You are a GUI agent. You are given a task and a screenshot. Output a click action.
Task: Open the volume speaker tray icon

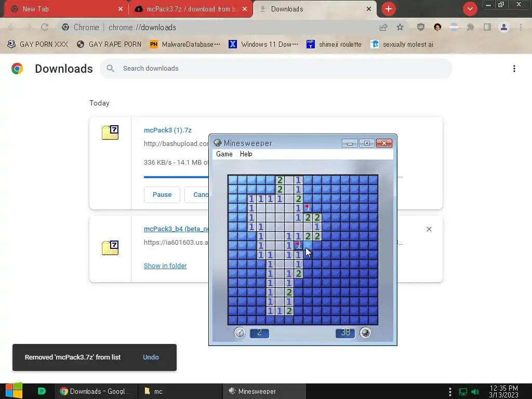[x=475, y=392]
